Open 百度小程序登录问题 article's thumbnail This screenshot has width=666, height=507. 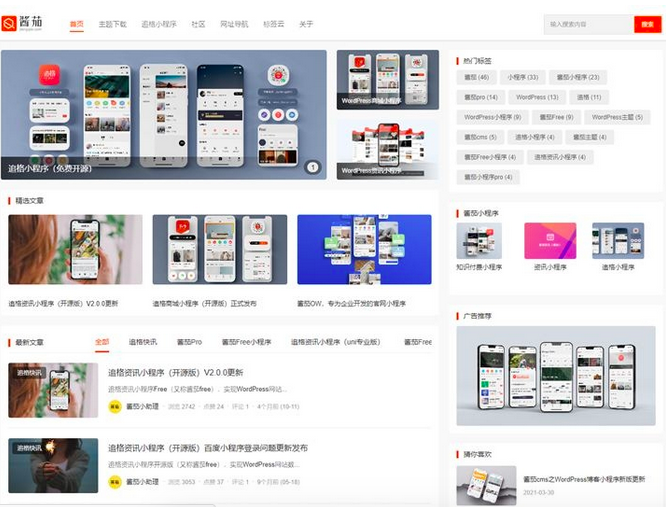coord(53,465)
